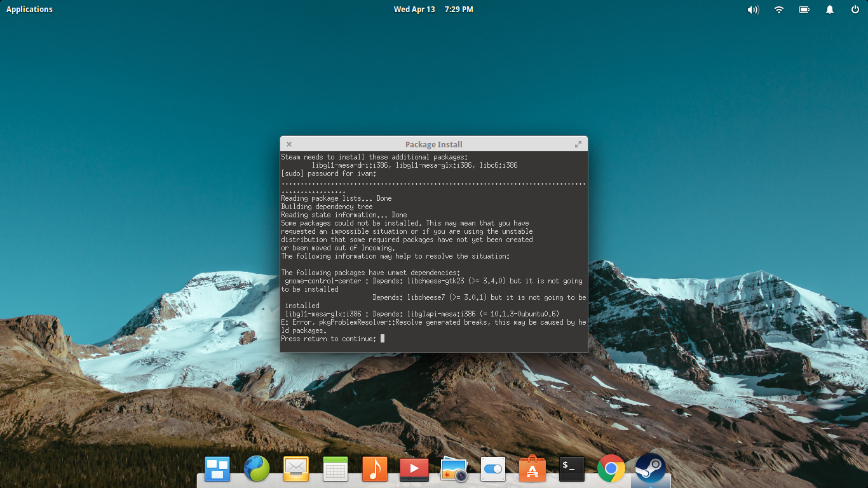Click the Package Install title text
This screenshot has width=868, height=488.
pos(434,144)
